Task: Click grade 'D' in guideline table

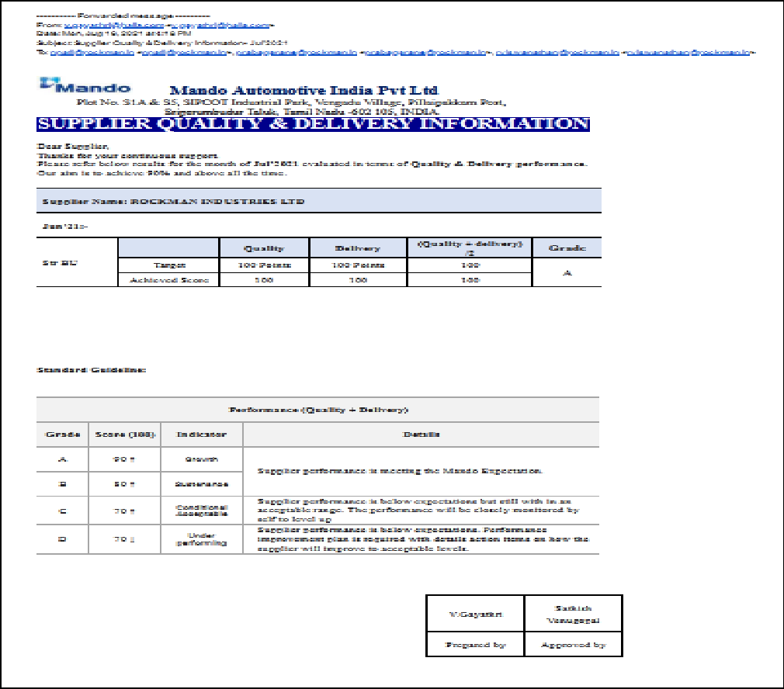Action: click(x=63, y=539)
